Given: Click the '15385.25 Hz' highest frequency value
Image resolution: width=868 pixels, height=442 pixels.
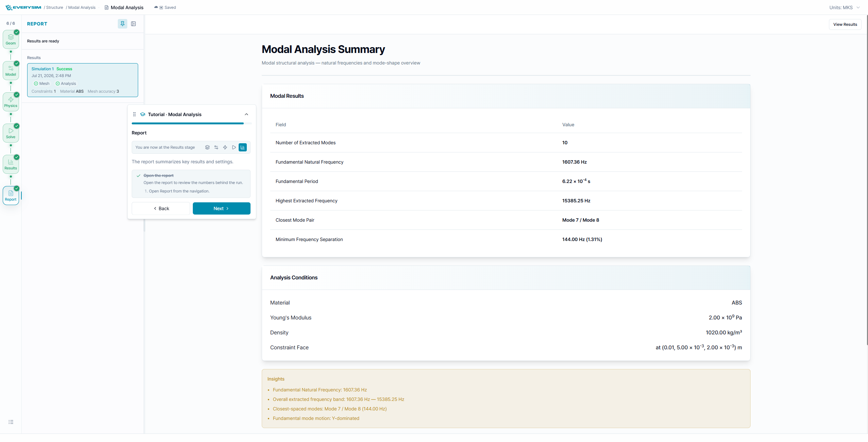Looking at the screenshot, I should pyautogui.click(x=576, y=201).
